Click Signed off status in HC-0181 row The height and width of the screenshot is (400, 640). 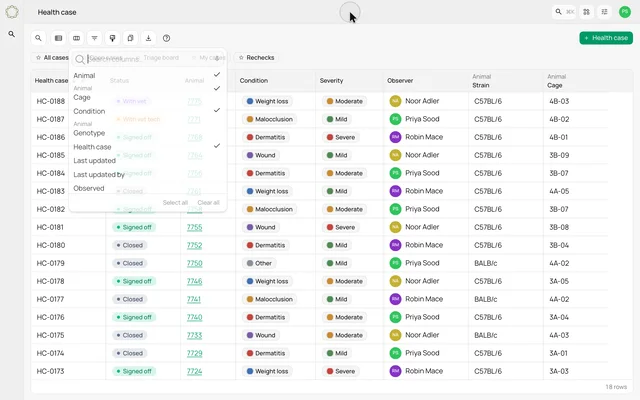point(134,227)
